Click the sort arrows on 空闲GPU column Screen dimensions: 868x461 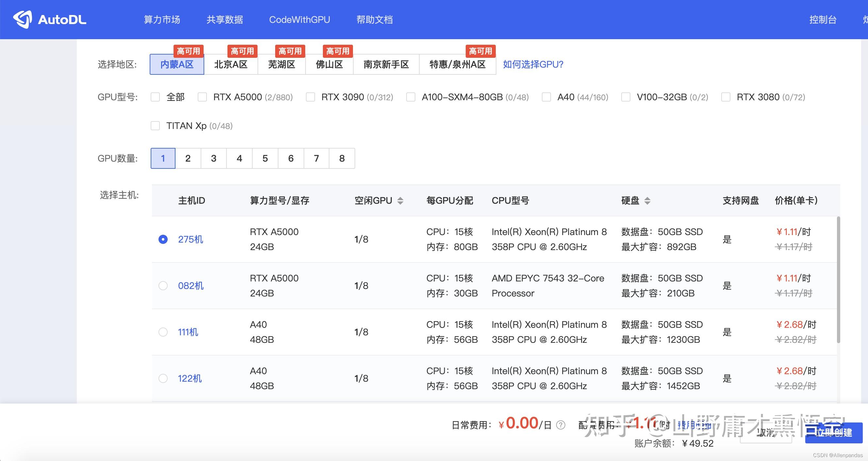click(x=400, y=200)
